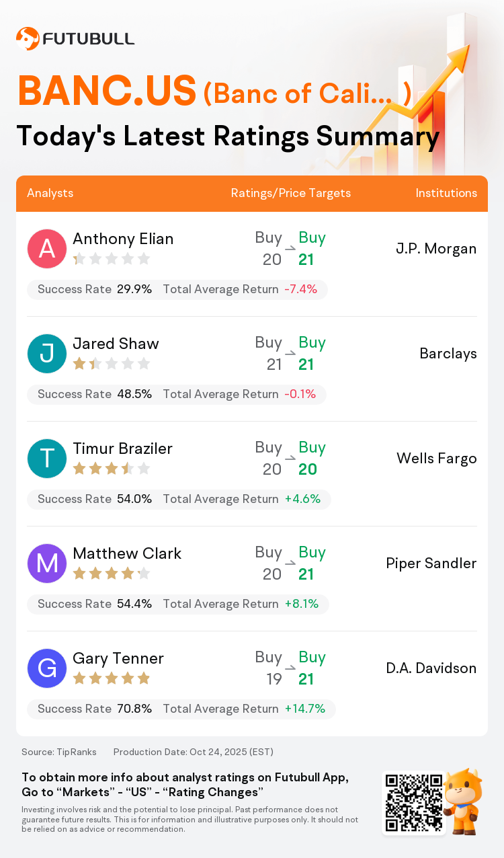The image size is (504, 858).
Task: Open the J.P. Morgan institution link
Action: (x=436, y=249)
